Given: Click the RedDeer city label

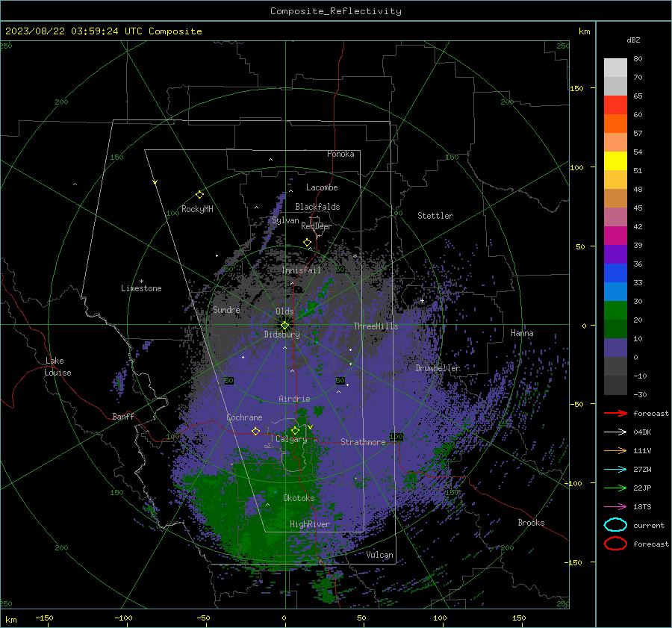Looking at the screenshot, I should [x=317, y=226].
